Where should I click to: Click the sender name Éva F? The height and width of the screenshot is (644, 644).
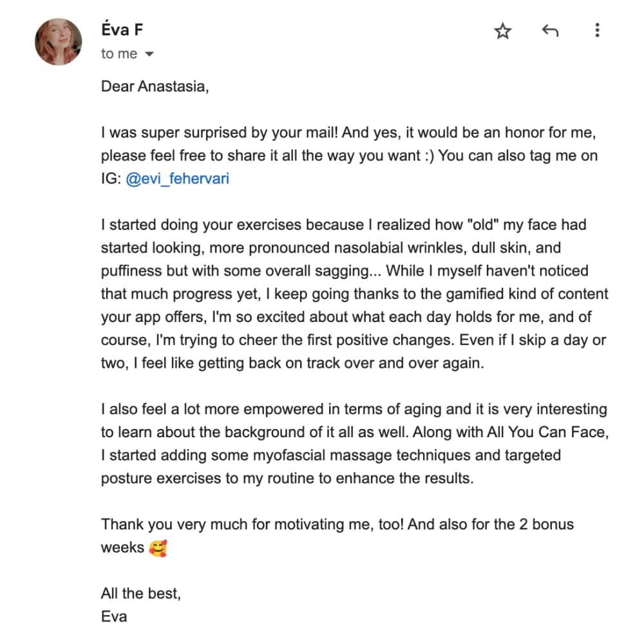coord(122,30)
